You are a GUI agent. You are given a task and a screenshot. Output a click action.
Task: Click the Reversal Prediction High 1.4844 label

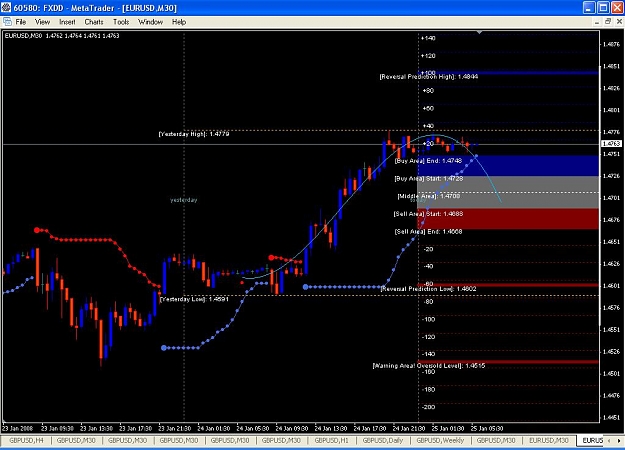click(428, 77)
